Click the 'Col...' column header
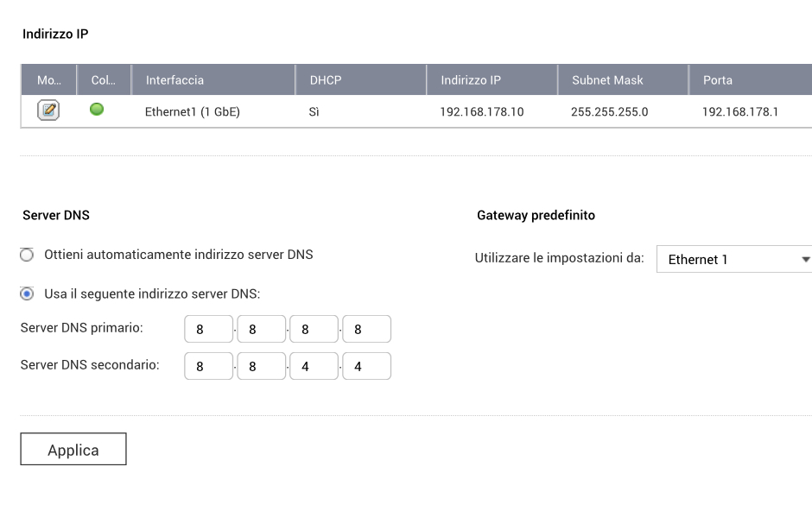The height and width of the screenshot is (511, 812). (104, 80)
